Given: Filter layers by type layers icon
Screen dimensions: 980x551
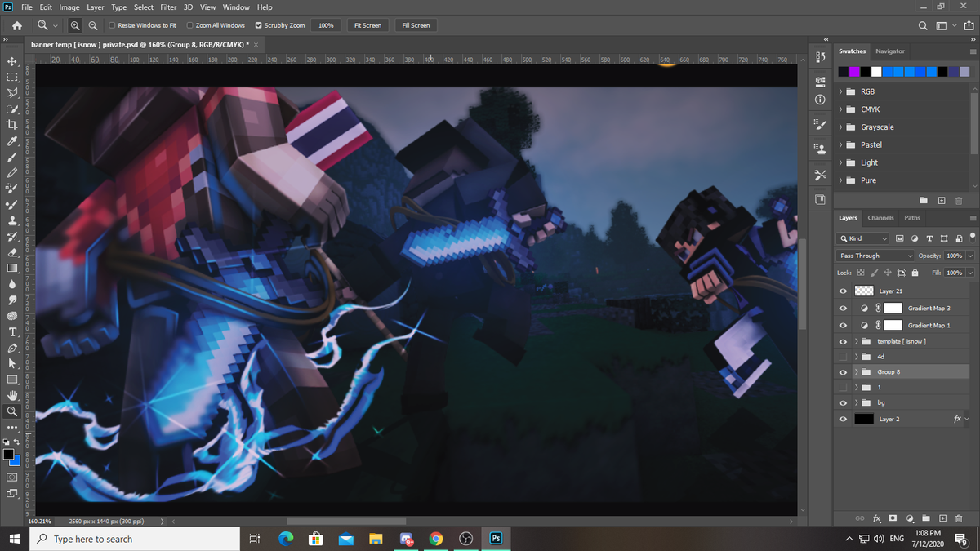Looking at the screenshot, I should click(x=928, y=238).
